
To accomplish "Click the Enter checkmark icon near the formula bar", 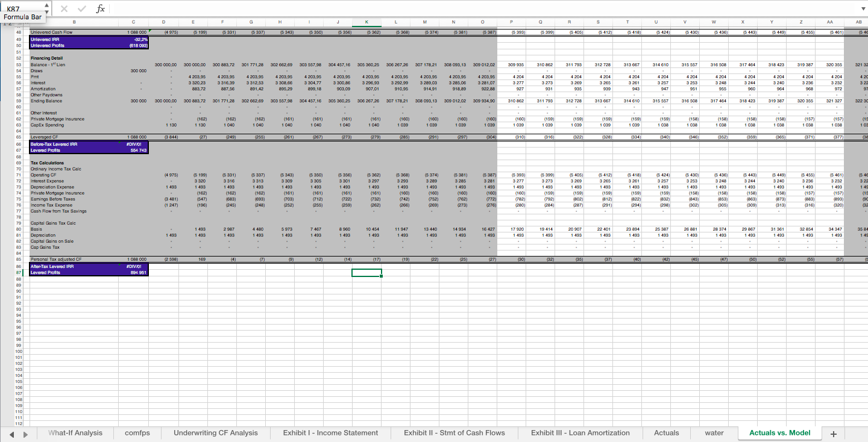I will click(x=82, y=8).
